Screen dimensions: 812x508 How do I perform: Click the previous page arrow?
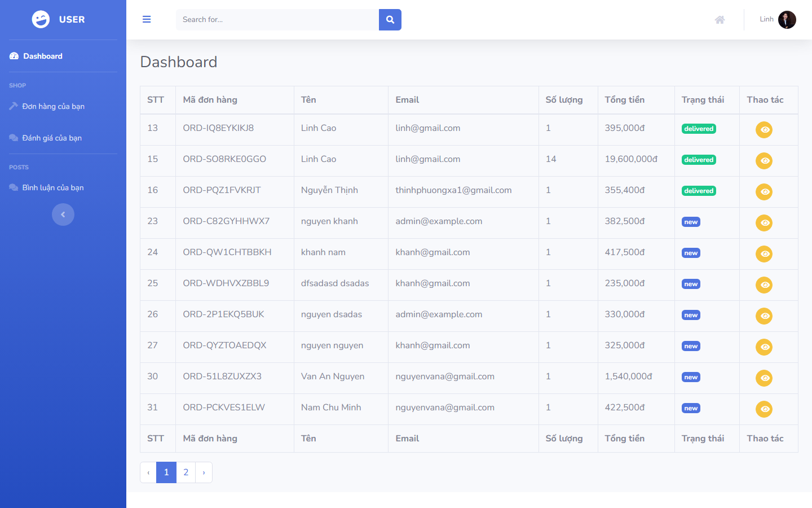click(148, 472)
